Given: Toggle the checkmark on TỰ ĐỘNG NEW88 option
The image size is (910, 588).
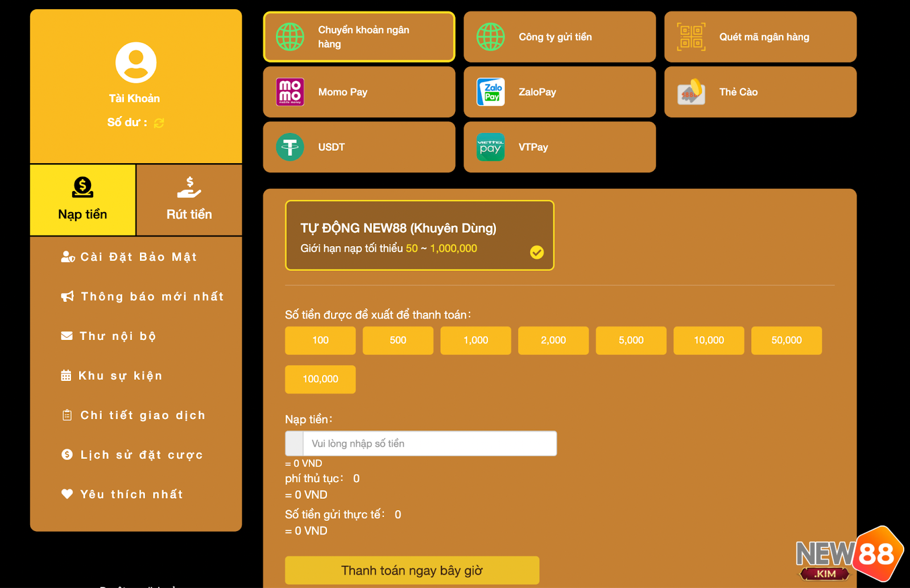Looking at the screenshot, I should tap(537, 252).
